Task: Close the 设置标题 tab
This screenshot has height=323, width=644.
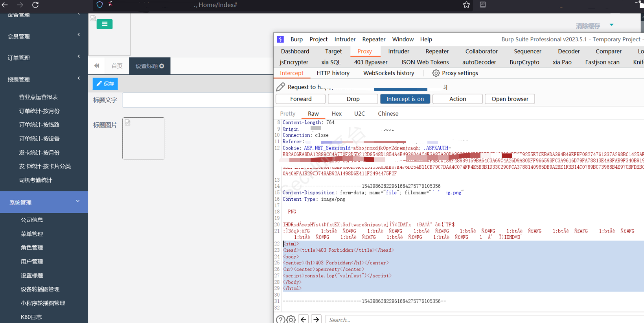Action: [x=162, y=66]
